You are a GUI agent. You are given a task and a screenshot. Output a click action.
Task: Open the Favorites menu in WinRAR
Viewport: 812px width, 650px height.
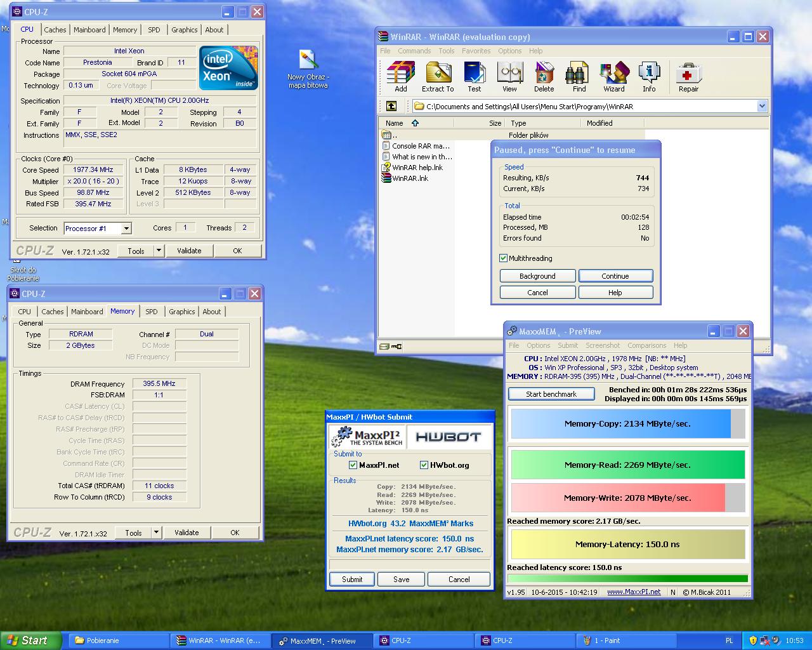coord(476,51)
